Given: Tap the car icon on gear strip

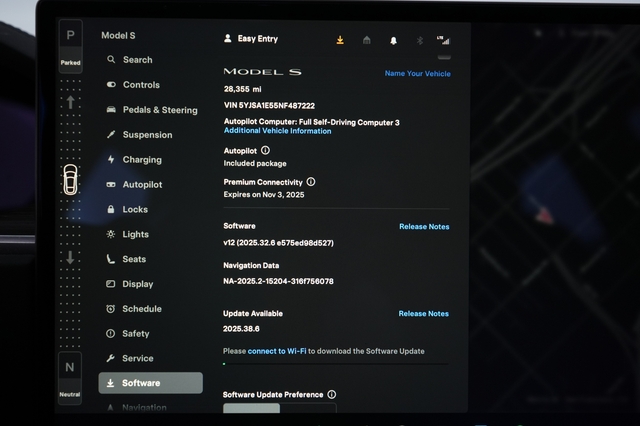Looking at the screenshot, I should tap(70, 180).
